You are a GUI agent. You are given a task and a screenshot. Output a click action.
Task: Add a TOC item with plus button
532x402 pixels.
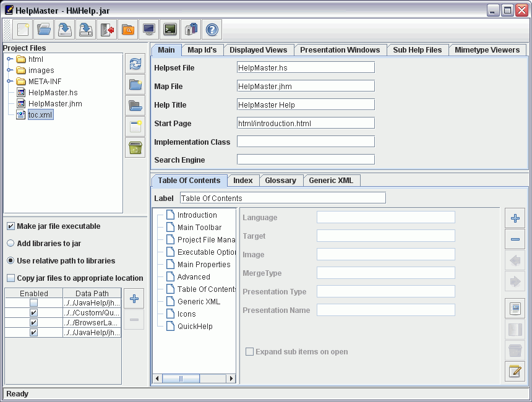coord(515,218)
